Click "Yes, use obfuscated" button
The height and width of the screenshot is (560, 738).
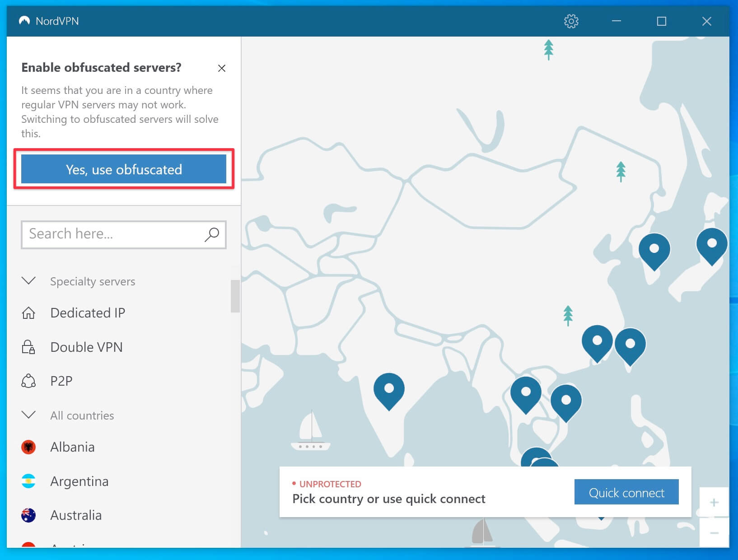(124, 169)
